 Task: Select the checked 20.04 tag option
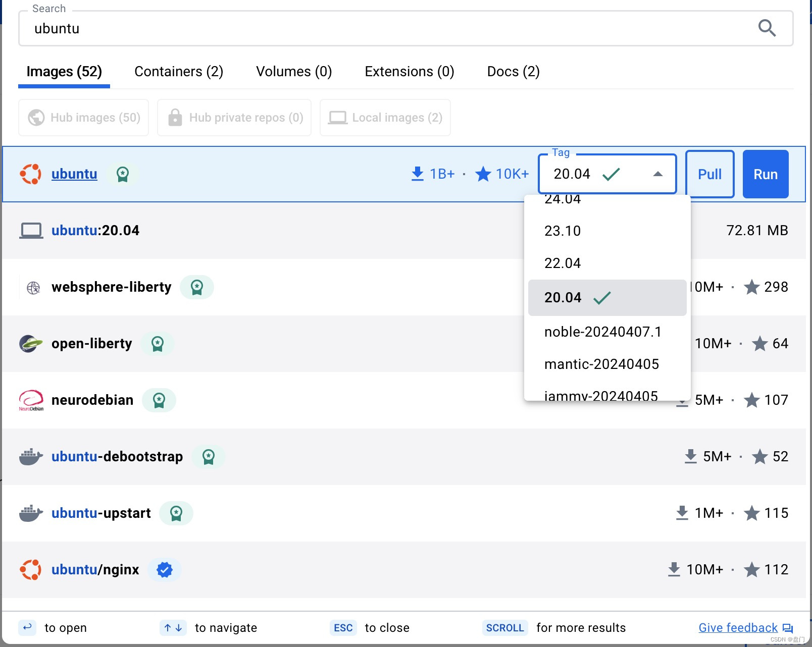607,298
